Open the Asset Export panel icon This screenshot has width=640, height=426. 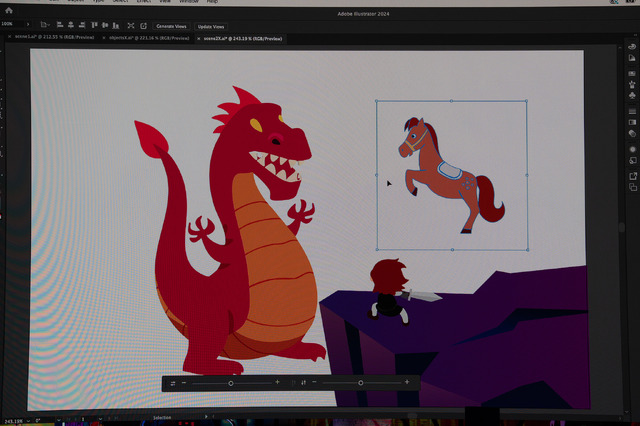point(633,176)
